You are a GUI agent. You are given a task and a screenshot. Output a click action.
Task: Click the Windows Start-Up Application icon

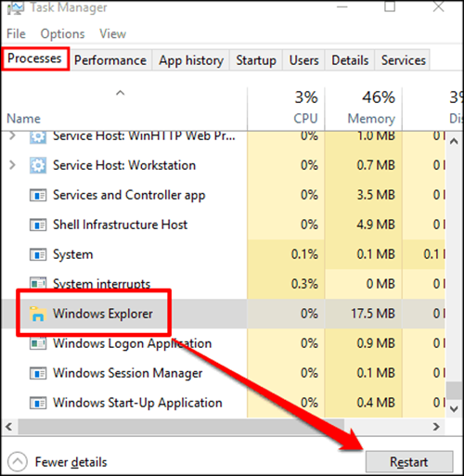38,403
